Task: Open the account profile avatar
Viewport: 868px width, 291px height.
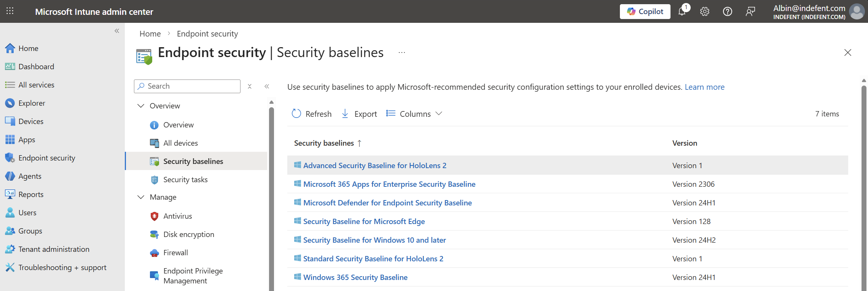Action: pyautogui.click(x=857, y=11)
